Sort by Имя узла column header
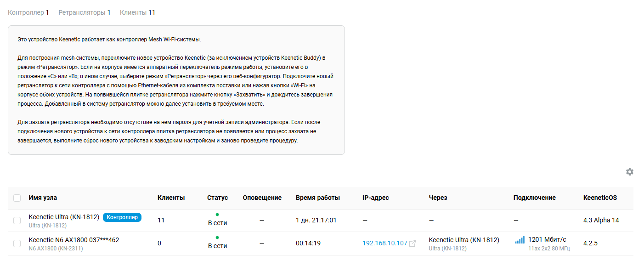Screen dimensions: 644x272 [x=43, y=198]
